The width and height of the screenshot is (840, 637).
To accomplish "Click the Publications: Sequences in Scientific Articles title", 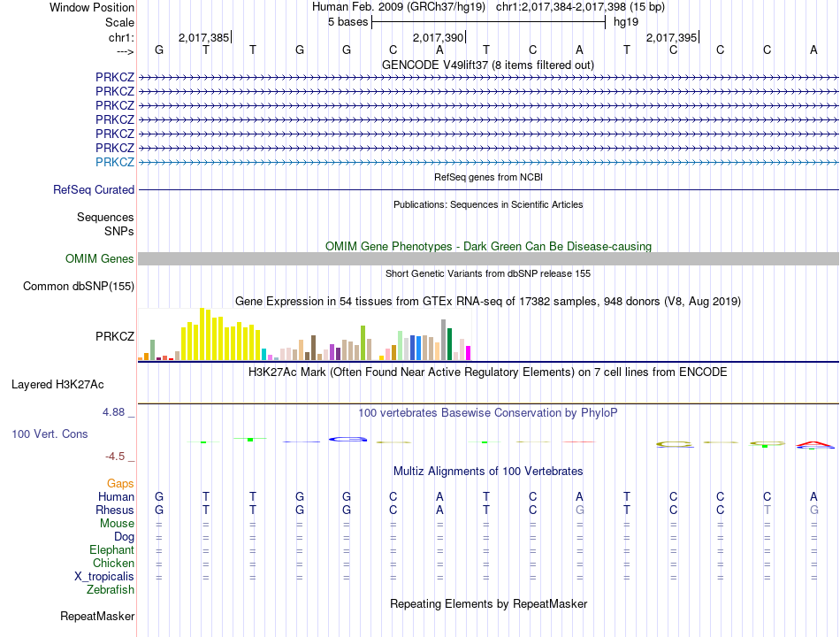I will pos(488,204).
